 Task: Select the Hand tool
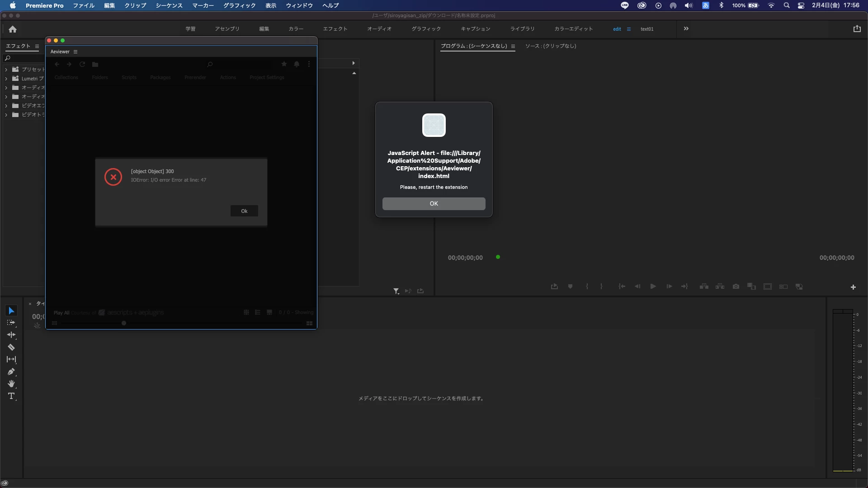point(11,384)
